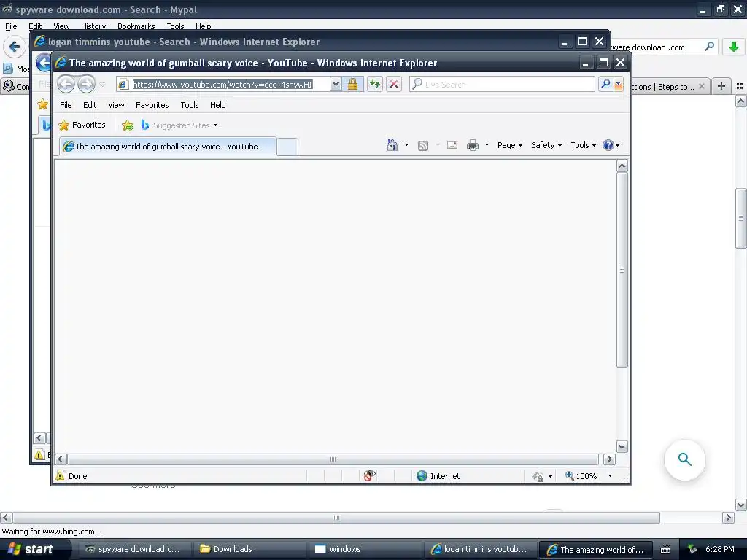Open the Favorites menu in menu bar
The width and height of the screenshot is (747, 560).
tap(152, 105)
